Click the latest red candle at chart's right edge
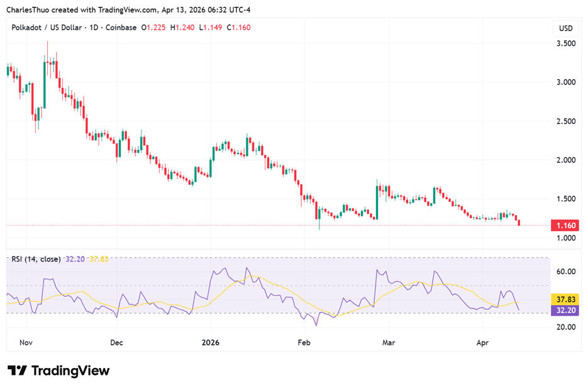Image resolution: width=588 pixels, height=390 pixels. [519, 222]
